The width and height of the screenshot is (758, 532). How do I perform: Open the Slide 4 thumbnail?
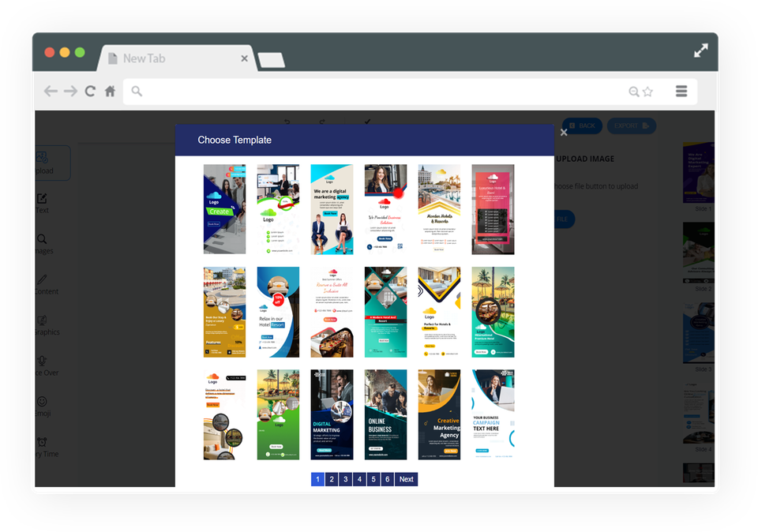pyautogui.click(x=699, y=413)
